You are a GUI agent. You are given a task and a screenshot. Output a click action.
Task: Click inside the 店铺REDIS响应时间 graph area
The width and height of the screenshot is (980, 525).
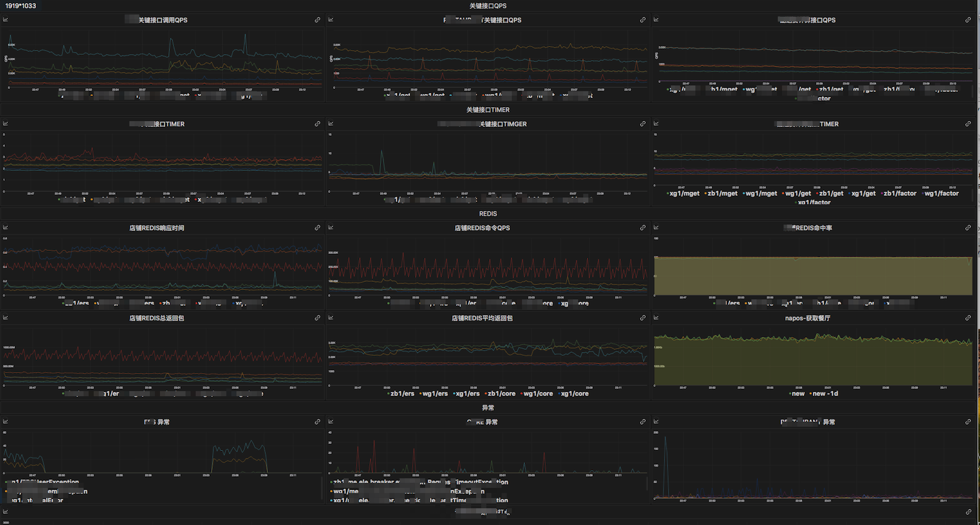point(162,265)
